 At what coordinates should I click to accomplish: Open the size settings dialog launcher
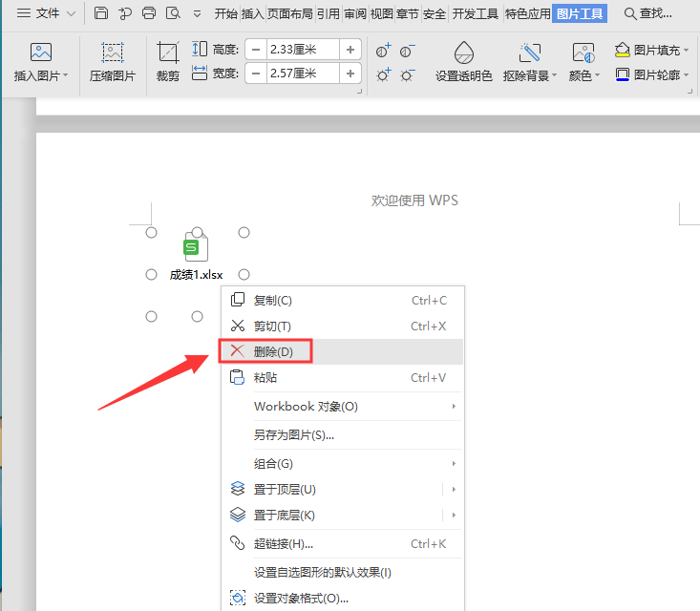(x=359, y=92)
